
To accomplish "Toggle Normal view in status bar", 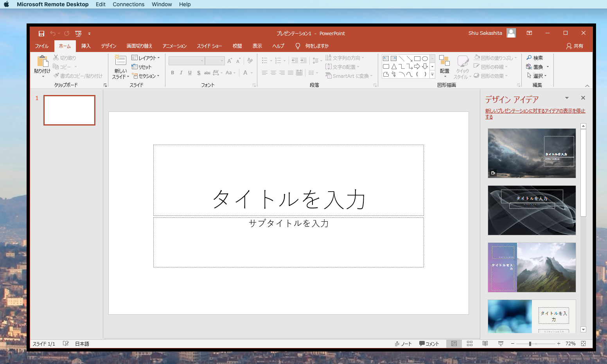I will click(454, 344).
